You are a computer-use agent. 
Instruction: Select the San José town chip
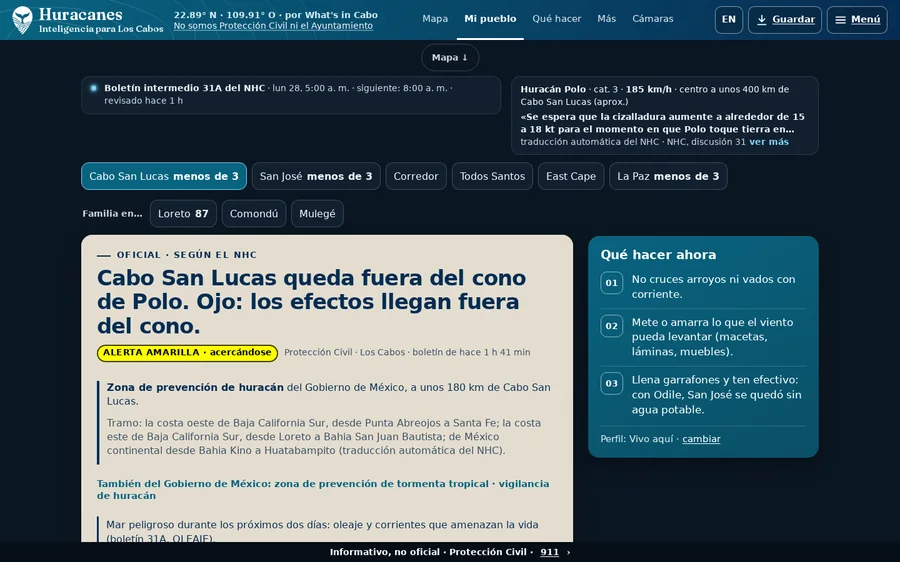click(x=316, y=176)
